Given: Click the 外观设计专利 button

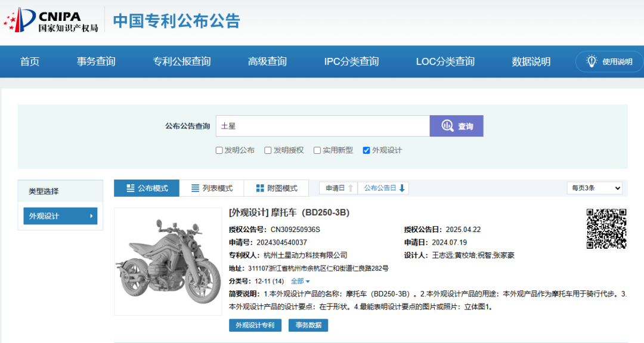Looking at the screenshot, I should pos(255,325).
